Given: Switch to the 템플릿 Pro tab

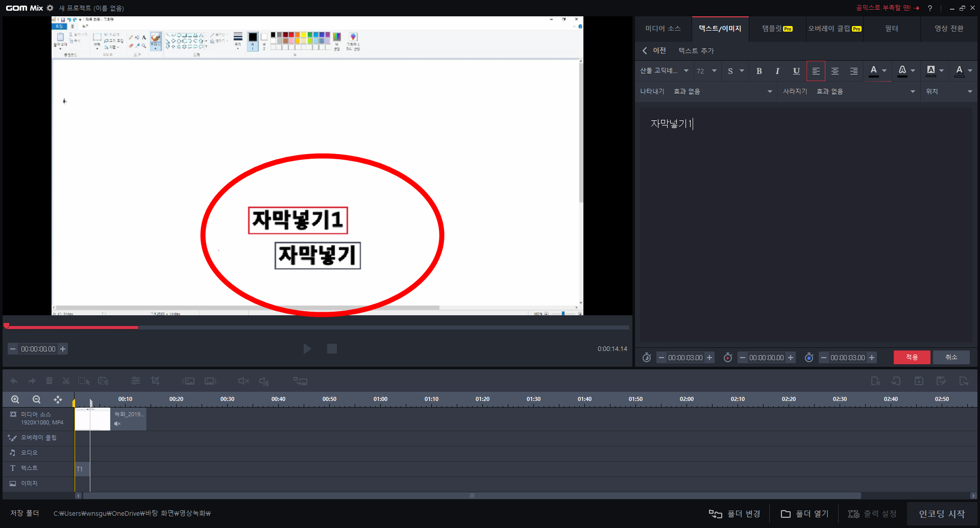Looking at the screenshot, I should (x=777, y=29).
